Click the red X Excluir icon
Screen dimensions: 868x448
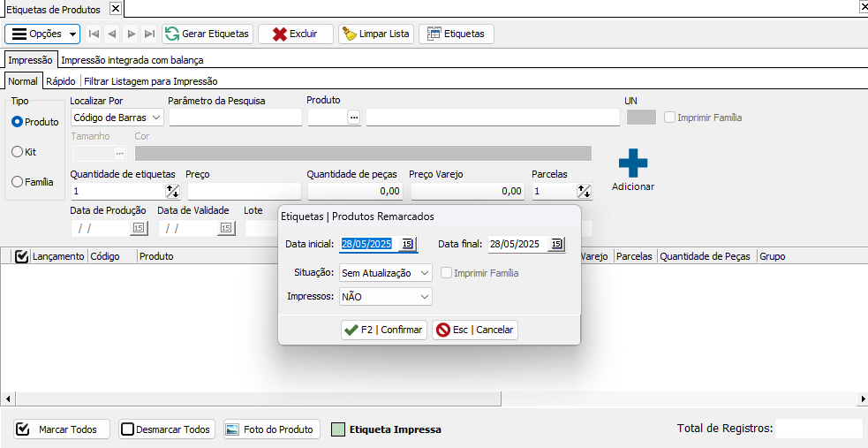pos(279,34)
